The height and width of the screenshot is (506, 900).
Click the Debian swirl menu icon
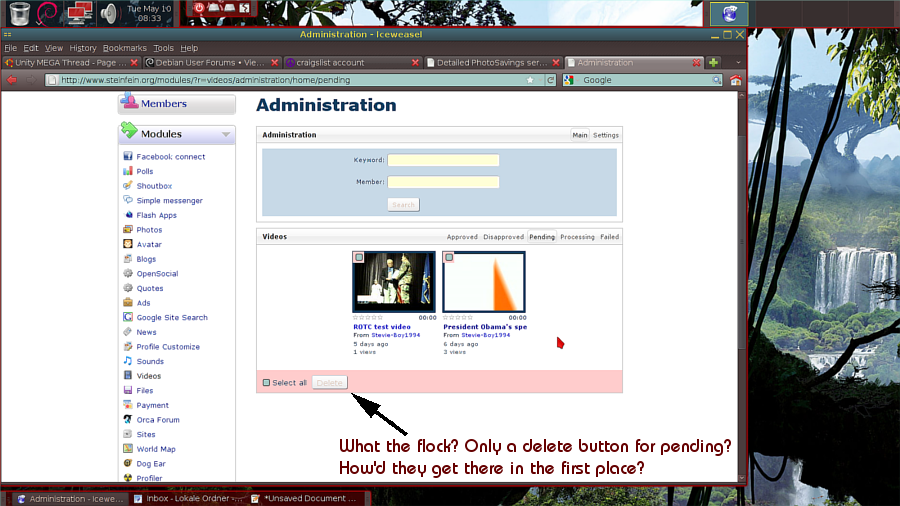point(47,14)
